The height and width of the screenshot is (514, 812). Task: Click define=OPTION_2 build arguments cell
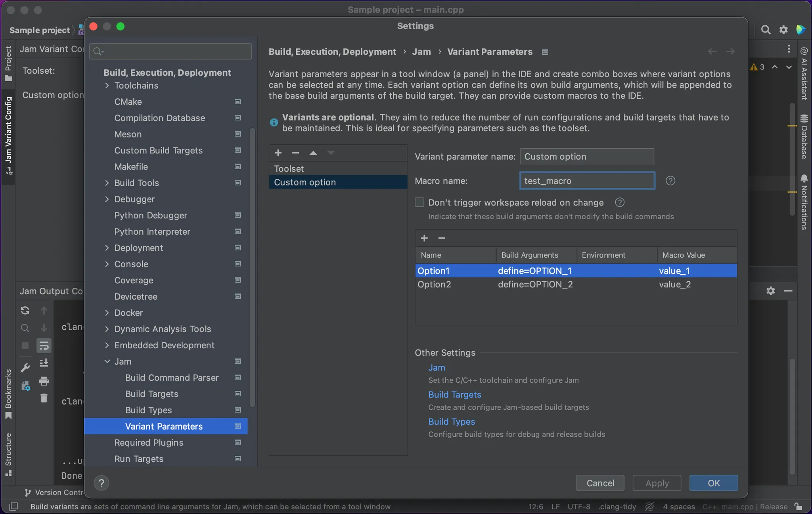click(536, 284)
